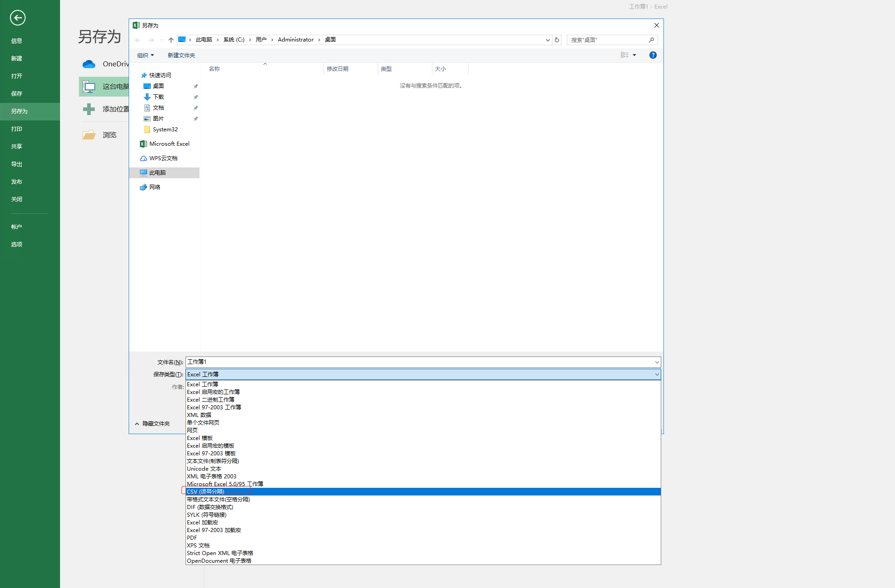This screenshot has height=588, width=895.
Task: Collapse folders with Hide Folders
Action: click(153, 424)
